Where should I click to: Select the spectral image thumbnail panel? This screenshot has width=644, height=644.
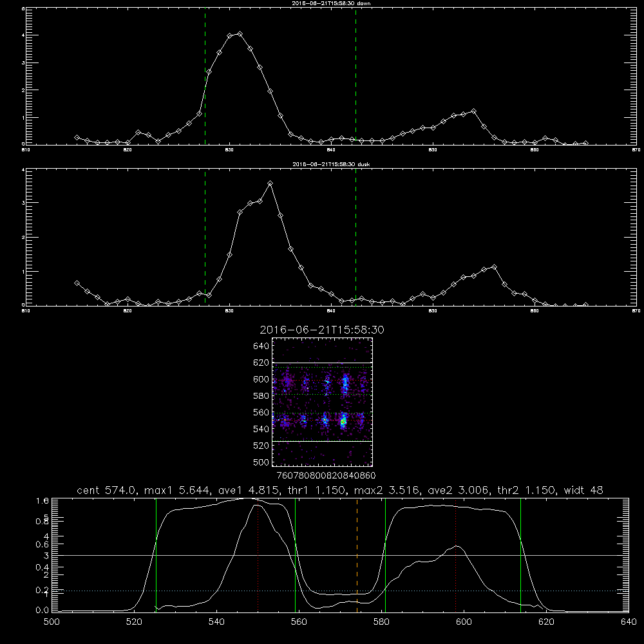coord(322,402)
